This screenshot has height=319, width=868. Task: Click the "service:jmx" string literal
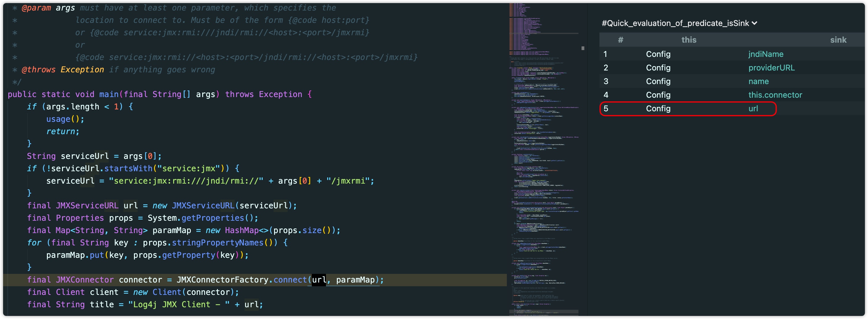189,168
